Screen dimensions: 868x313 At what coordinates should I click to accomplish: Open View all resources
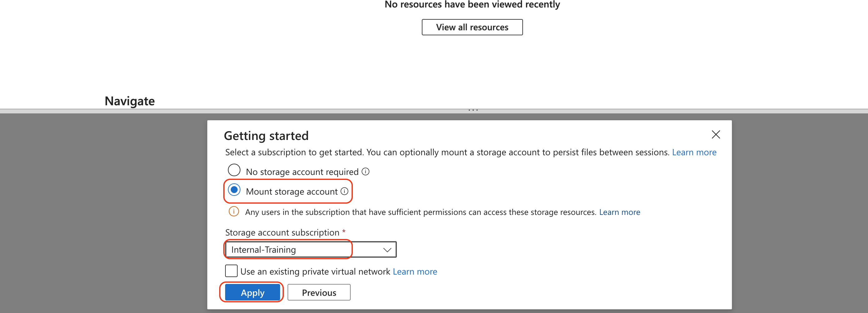click(x=472, y=27)
